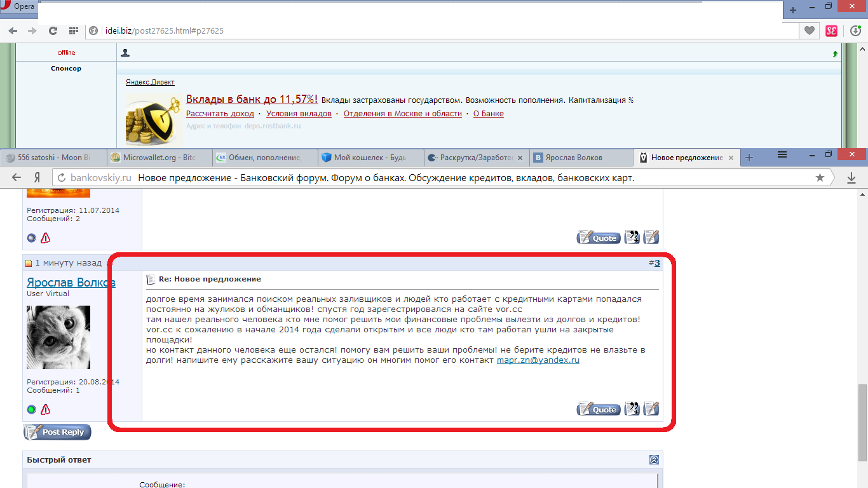Click the depo.rostbank.ru ad address text
The height and width of the screenshot is (488, 868).
click(x=272, y=126)
